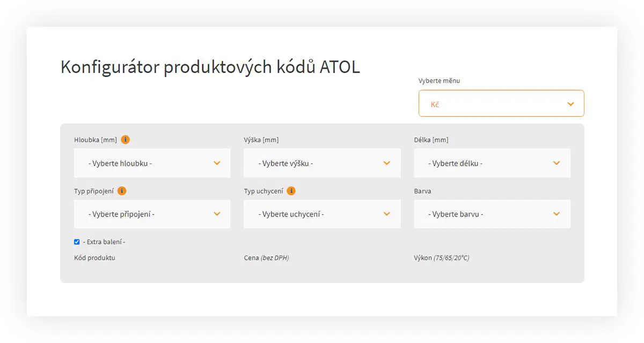Click the chevron arrow in the Kč currency selector
The image size is (644, 343).
coord(570,104)
